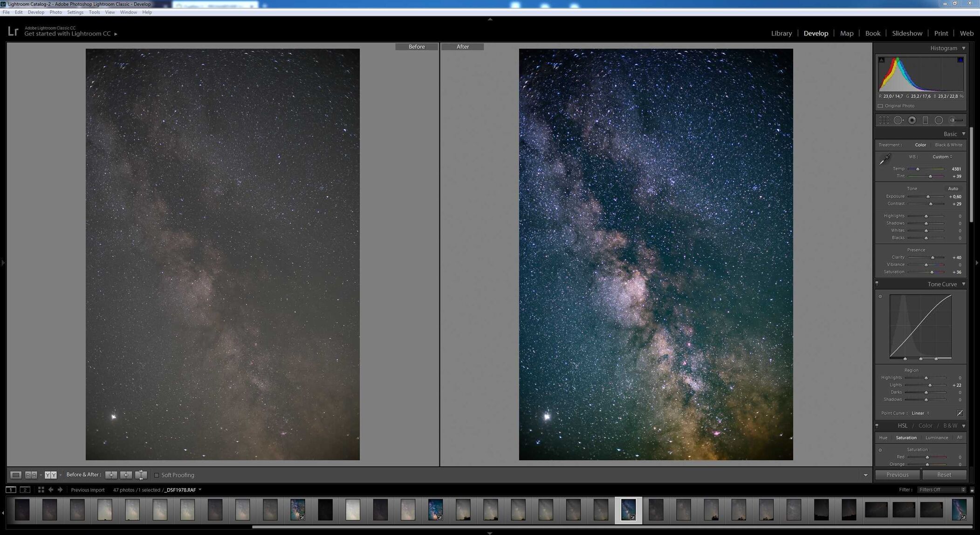Click the Previous button
The height and width of the screenshot is (535, 980).
897,475
